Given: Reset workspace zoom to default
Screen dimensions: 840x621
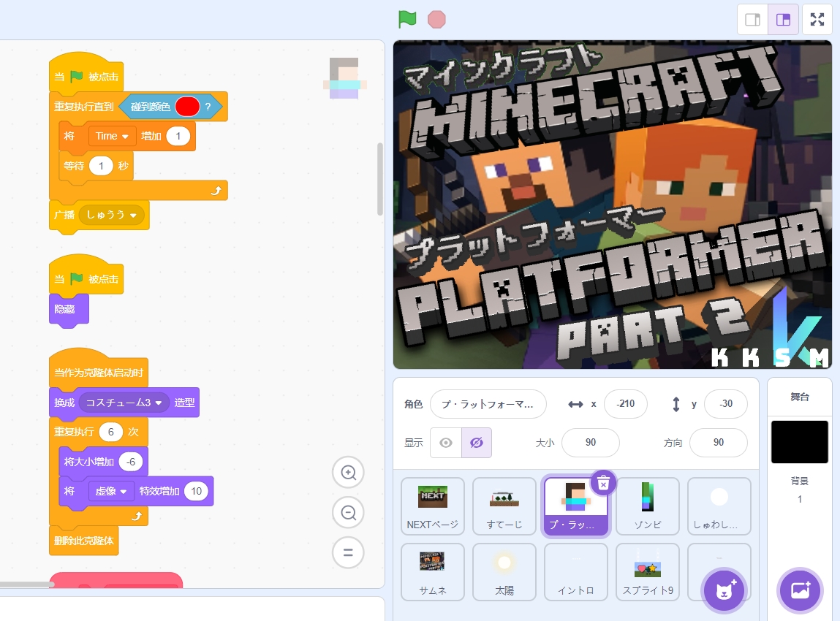Looking at the screenshot, I should click(348, 552).
